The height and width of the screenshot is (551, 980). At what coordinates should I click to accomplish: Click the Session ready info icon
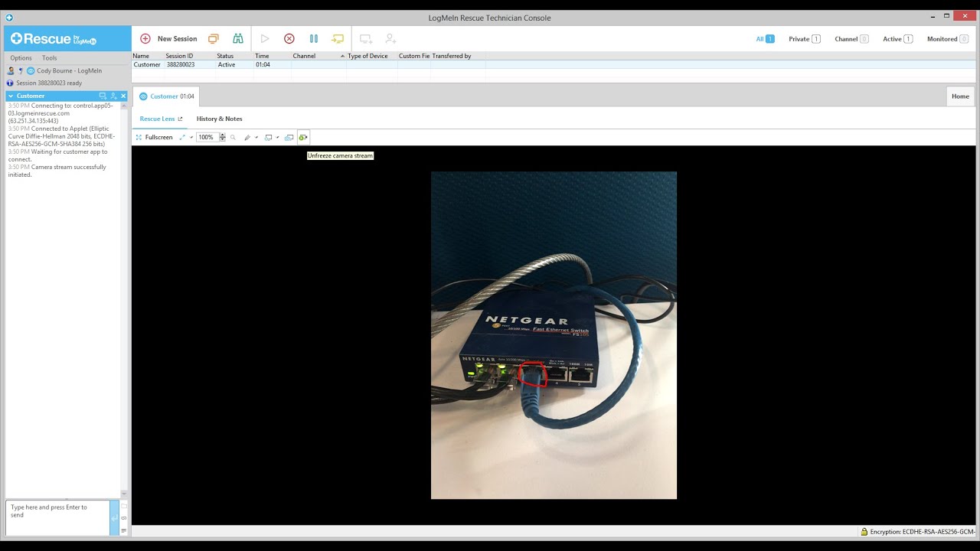coord(10,83)
